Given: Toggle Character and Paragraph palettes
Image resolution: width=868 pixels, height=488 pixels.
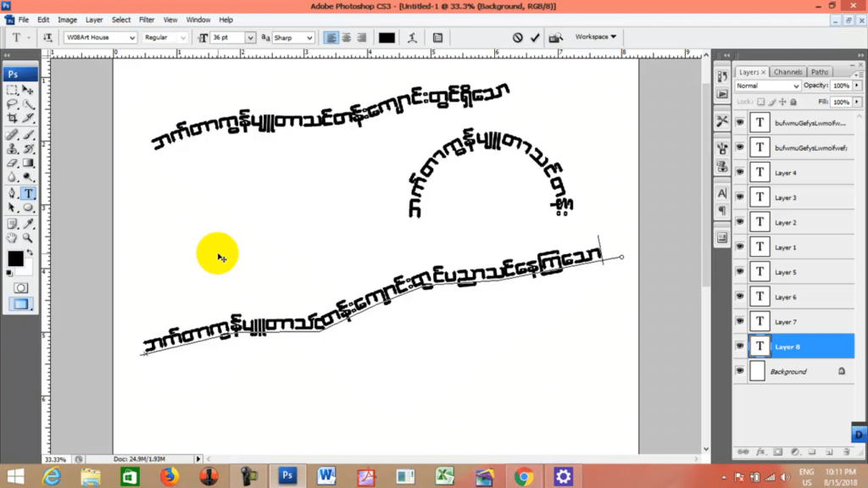Looking at the screenshot, I should (x=438, y=37).
